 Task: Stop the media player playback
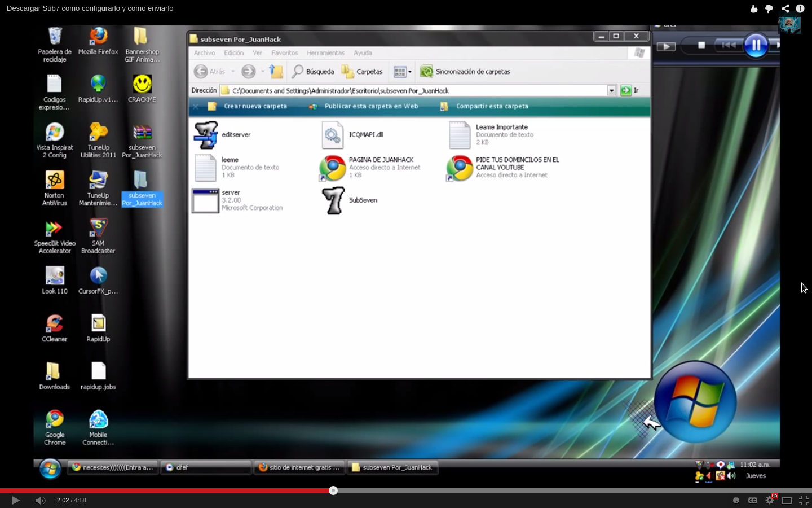701,45
